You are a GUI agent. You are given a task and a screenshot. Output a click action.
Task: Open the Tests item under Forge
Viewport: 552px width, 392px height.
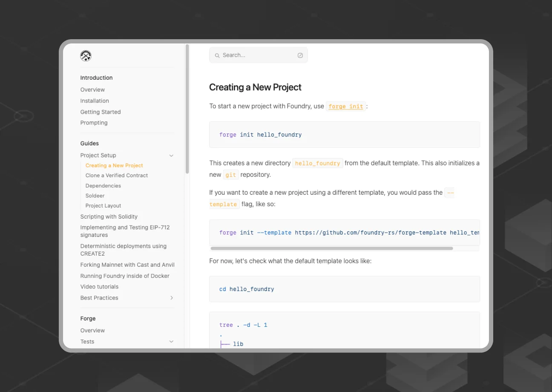coord(87,342)
